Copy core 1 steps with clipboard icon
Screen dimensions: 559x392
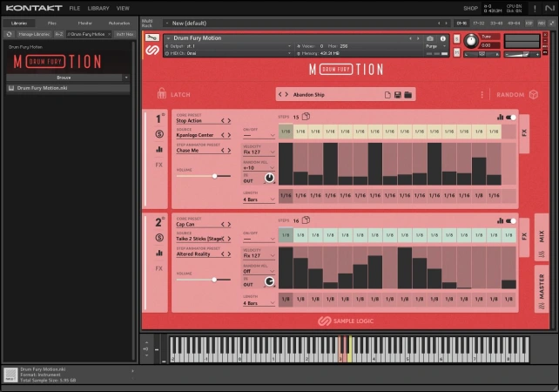[306, 117]
